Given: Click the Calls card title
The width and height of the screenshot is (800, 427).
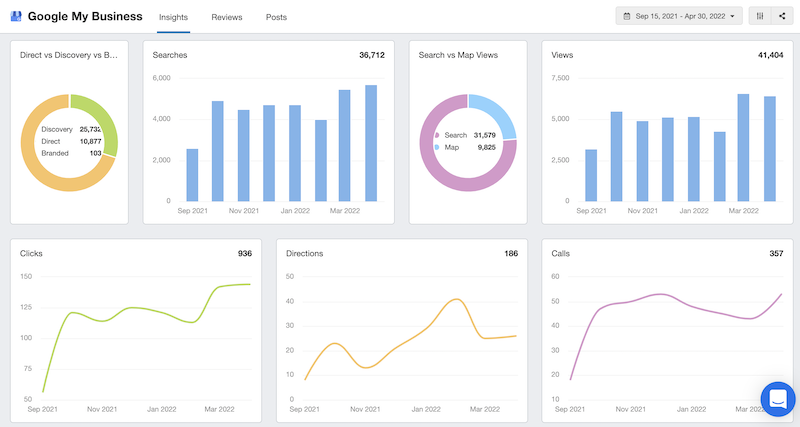Looking at the screenshot, I should point(561,254).
